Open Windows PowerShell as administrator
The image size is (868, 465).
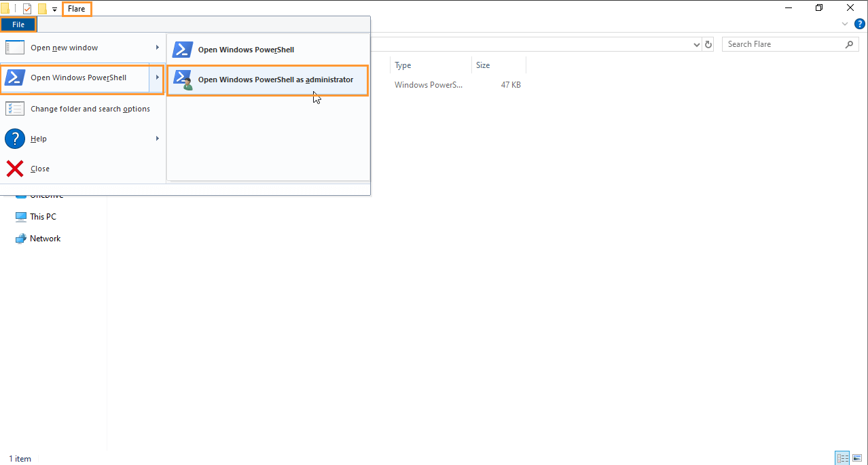pyautogui.click(x=268, y=80)
